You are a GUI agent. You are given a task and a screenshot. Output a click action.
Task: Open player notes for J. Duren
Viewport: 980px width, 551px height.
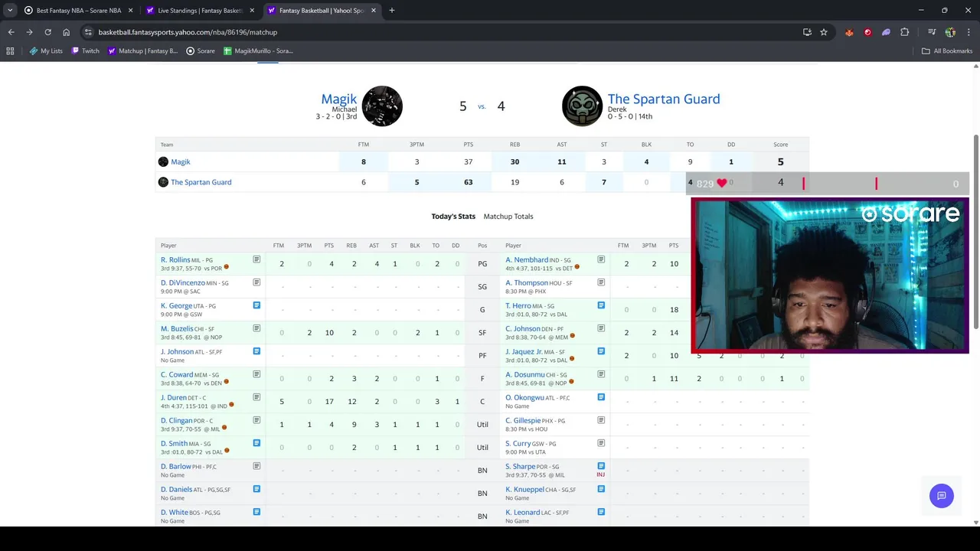tap(256, 397)
